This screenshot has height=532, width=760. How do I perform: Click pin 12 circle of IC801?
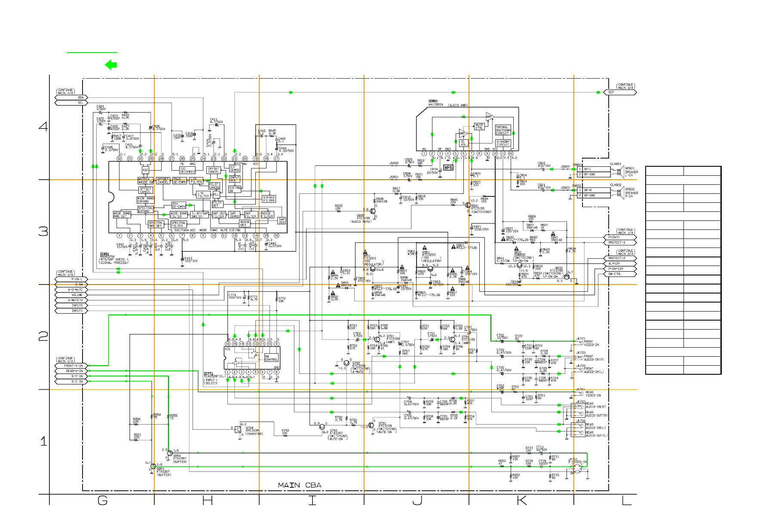511,153
